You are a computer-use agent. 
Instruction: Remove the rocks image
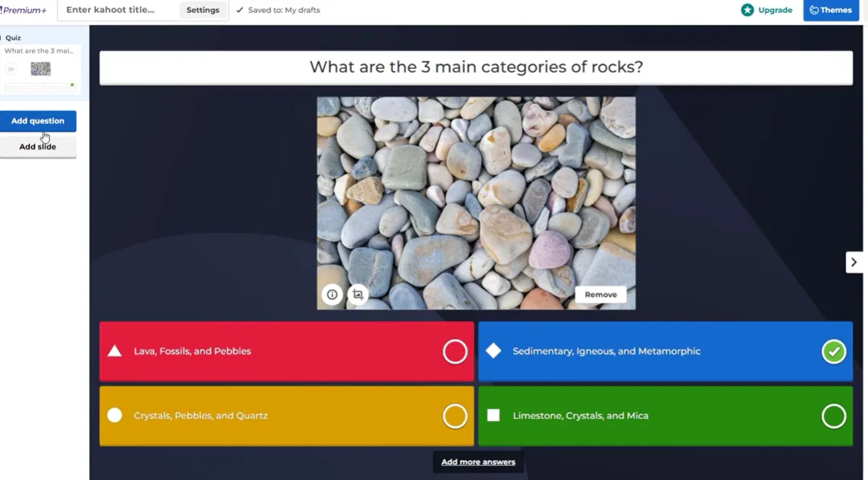[600, 295]
